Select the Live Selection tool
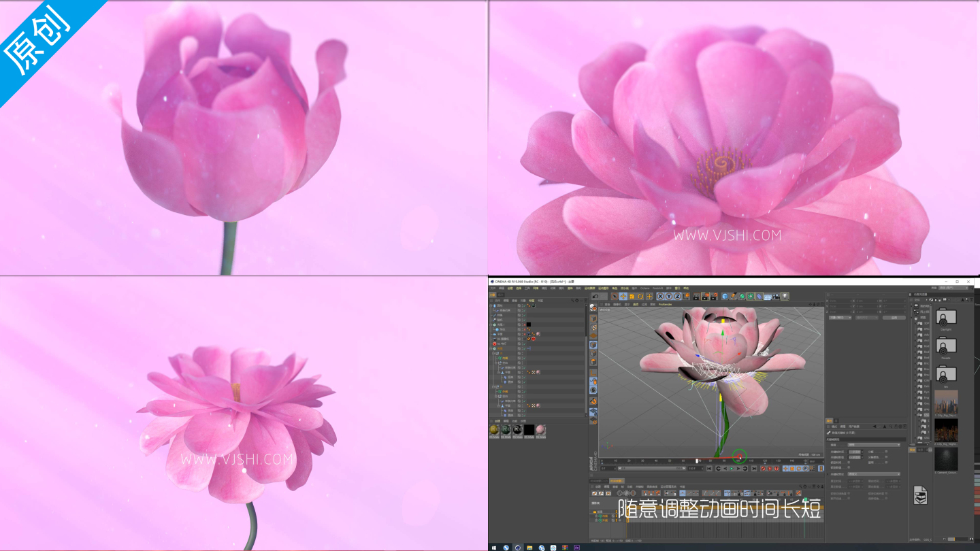980x551 pixels. [615, 296]
